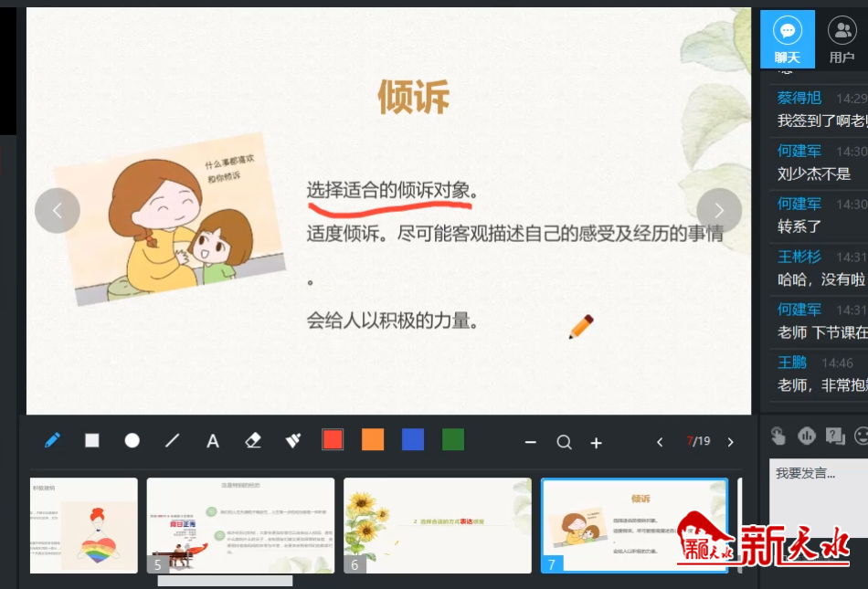
Task: Click the clear-all brush icon
Action: (x=293, y=440)
